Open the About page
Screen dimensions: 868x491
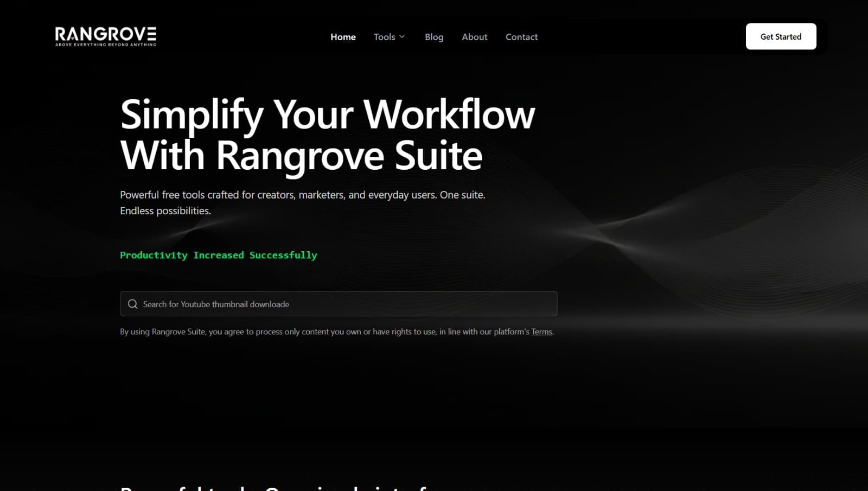pos(474,37)
